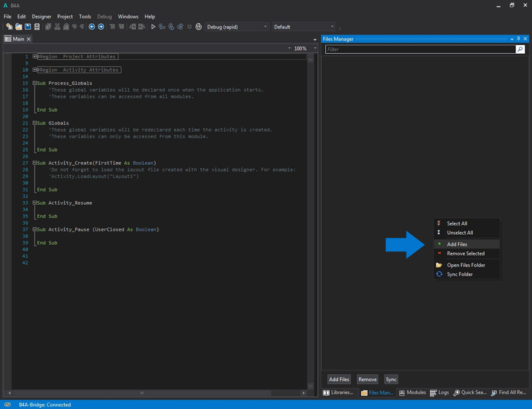
Task: Click the B4A-Bridge connection status icon
Action: (8, 404)
